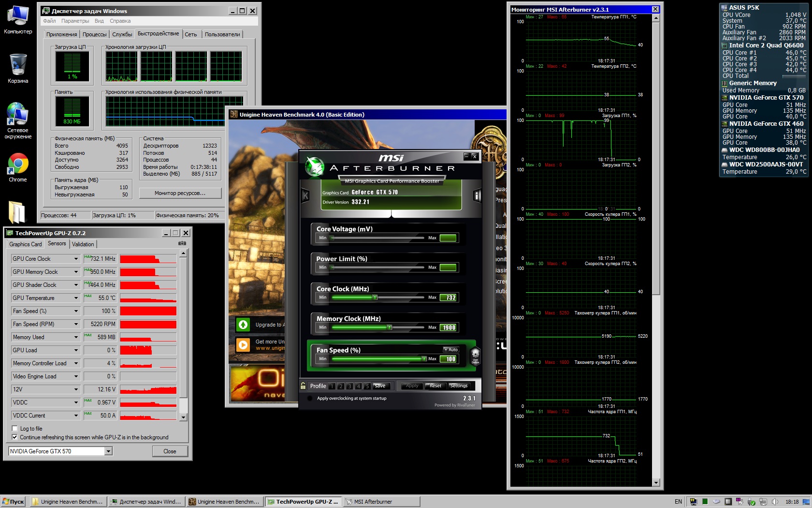Click the Fan Speed value field showing 100

coord(448,359)
